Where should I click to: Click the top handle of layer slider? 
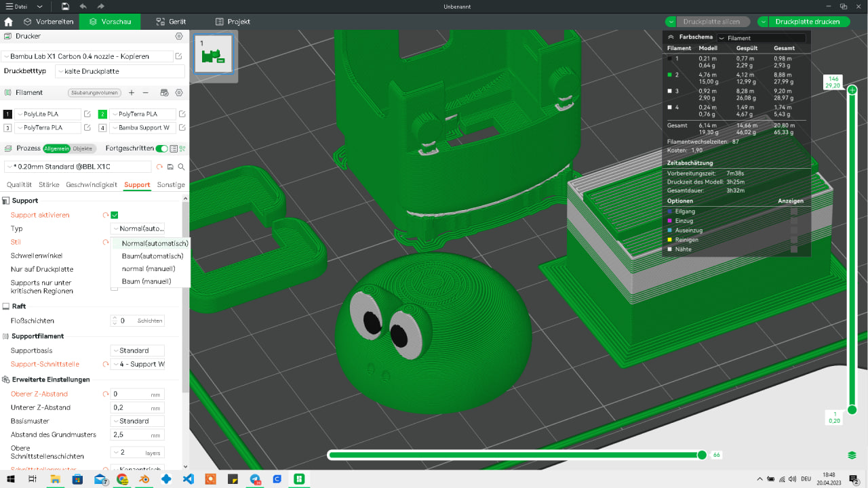tap(852, 89)
